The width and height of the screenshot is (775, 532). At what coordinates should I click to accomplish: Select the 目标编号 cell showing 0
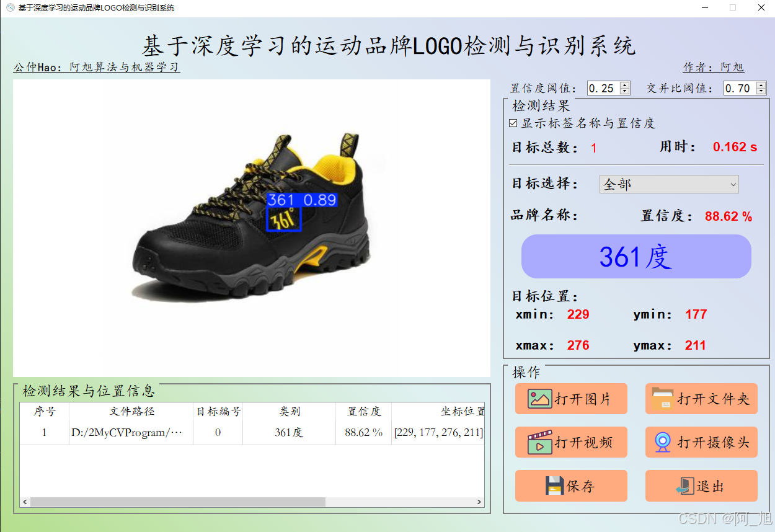click(218, 432)
